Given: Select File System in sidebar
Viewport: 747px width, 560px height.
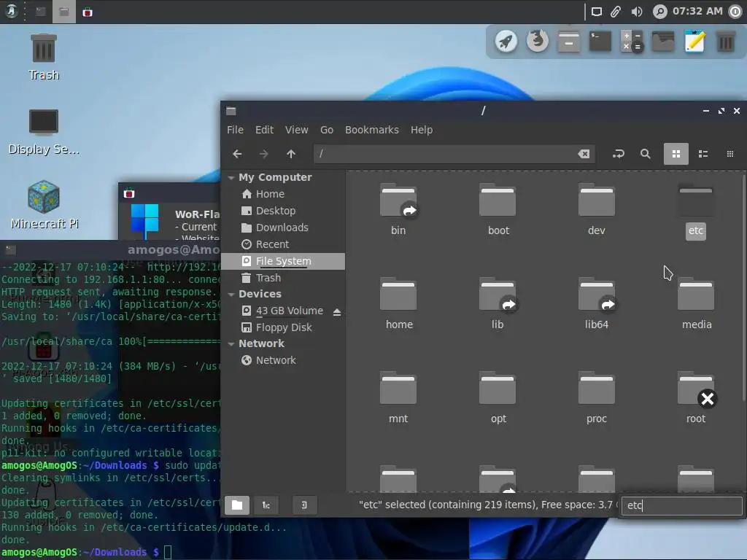Looking at the screenshot, I should 283,261.
